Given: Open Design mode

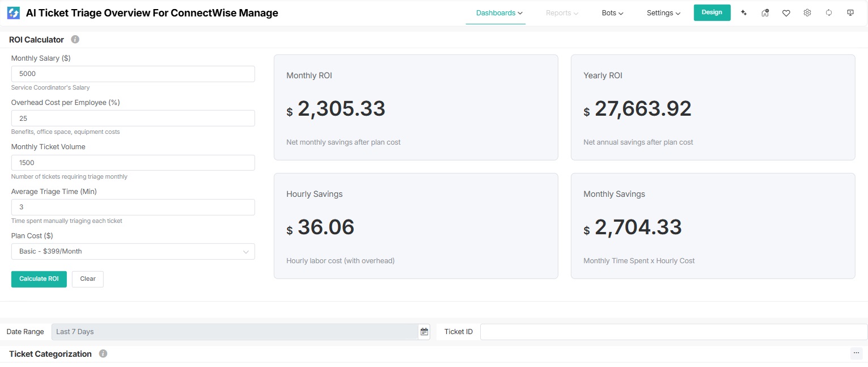Looking at the screenshot, I should point(712,12).
